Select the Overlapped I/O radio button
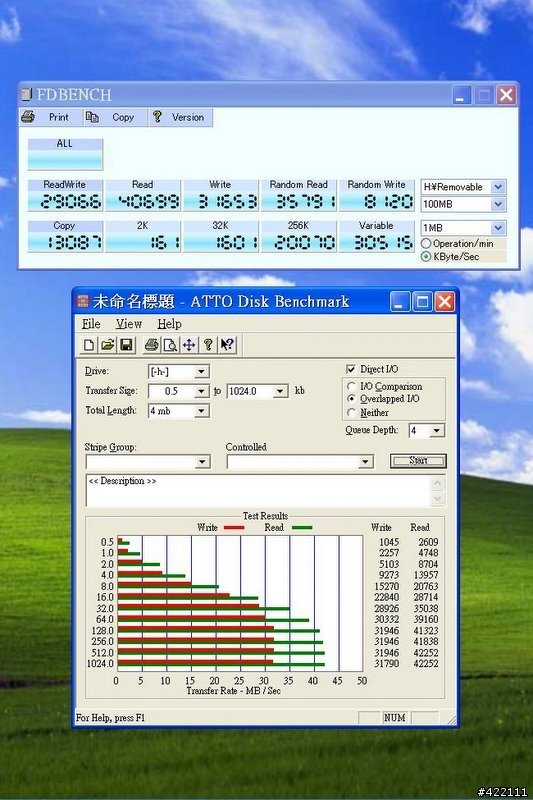 351,398
